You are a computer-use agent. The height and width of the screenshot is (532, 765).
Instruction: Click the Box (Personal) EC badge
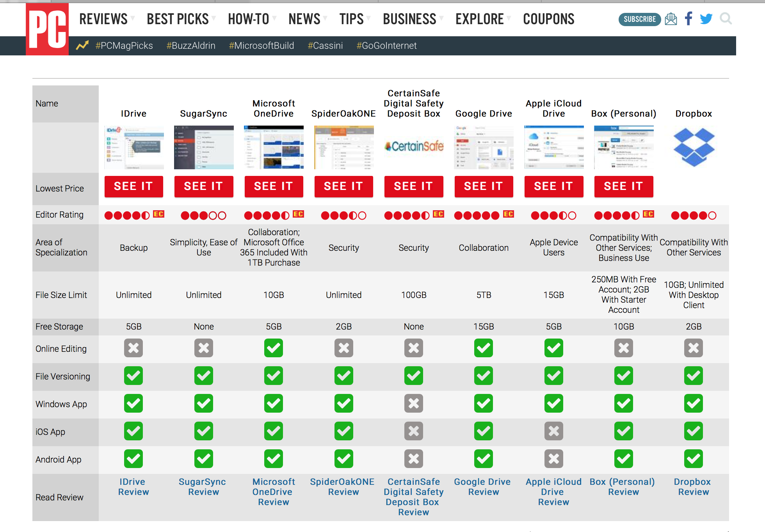click(648, 214)
